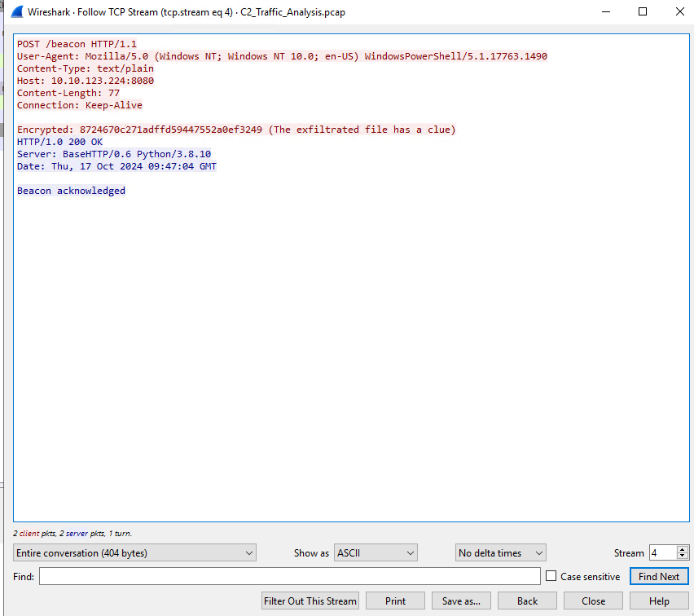This screenshot has height=616, width=694.
Task: Click the POST /beacon request line
Action: click(77, 44)
